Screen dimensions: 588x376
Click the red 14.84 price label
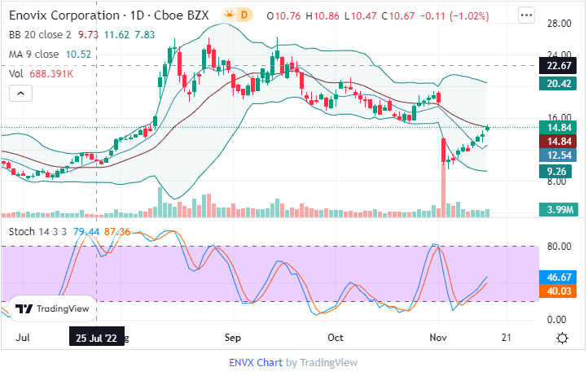558,141
